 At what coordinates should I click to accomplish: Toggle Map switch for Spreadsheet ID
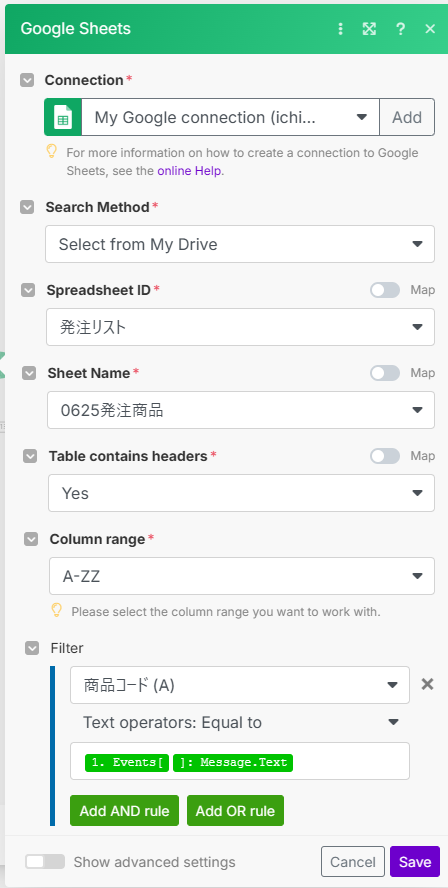click(x=385, y=290)
